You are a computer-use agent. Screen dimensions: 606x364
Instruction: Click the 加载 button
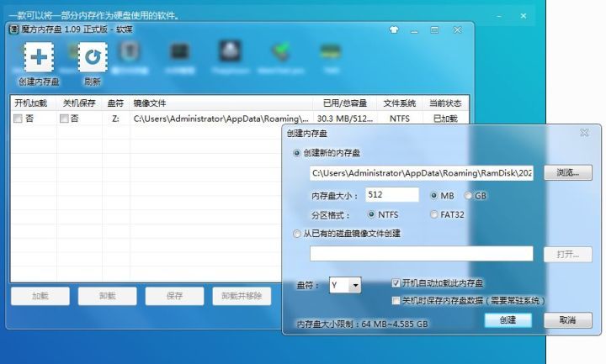(40, 296)
